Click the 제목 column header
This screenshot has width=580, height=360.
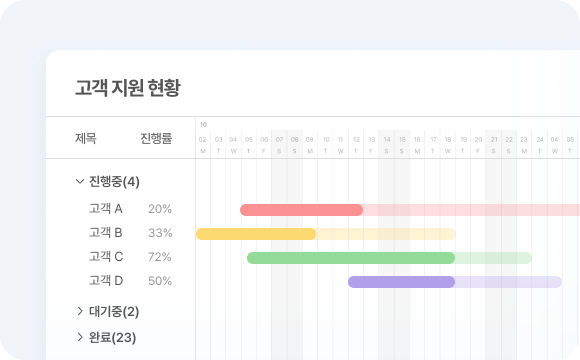tap(86, 138)
